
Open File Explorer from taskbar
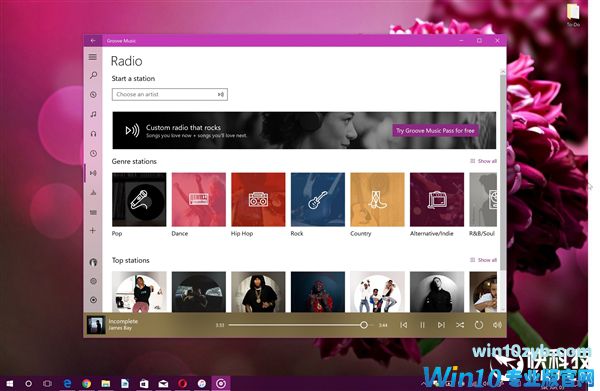click(106, 383)
